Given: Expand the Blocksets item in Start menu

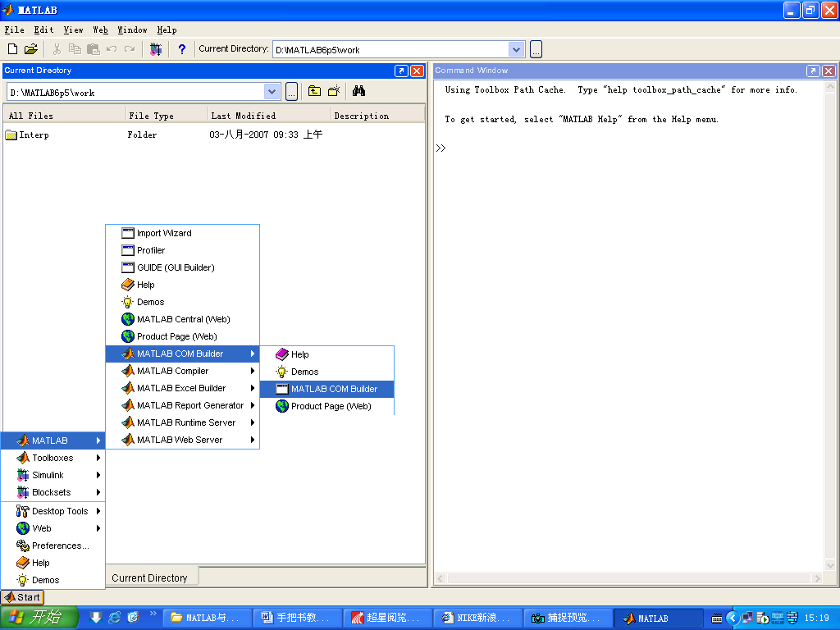Looking at the screenshot, I should pos(53,492).
